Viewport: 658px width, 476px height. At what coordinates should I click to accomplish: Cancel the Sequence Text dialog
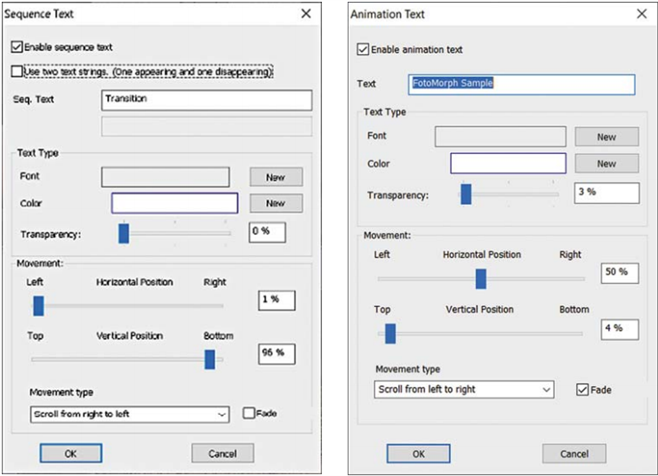[x=222, y=452]
